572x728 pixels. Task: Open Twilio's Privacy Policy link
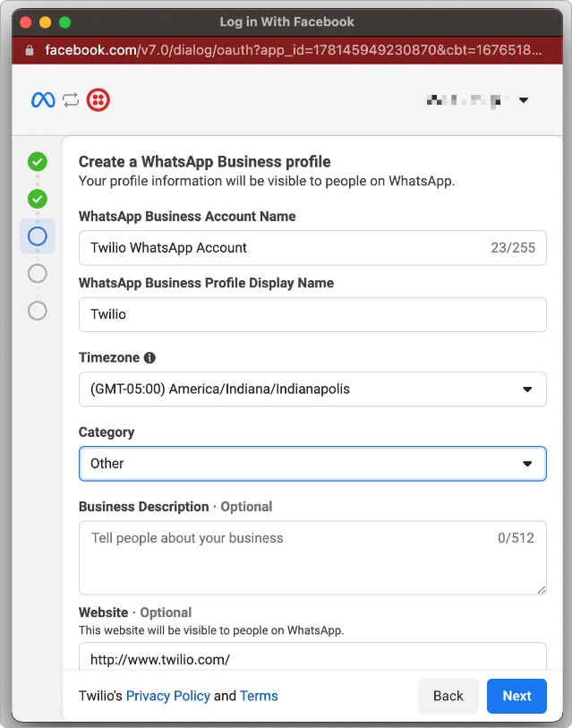[x=168, y=696]
